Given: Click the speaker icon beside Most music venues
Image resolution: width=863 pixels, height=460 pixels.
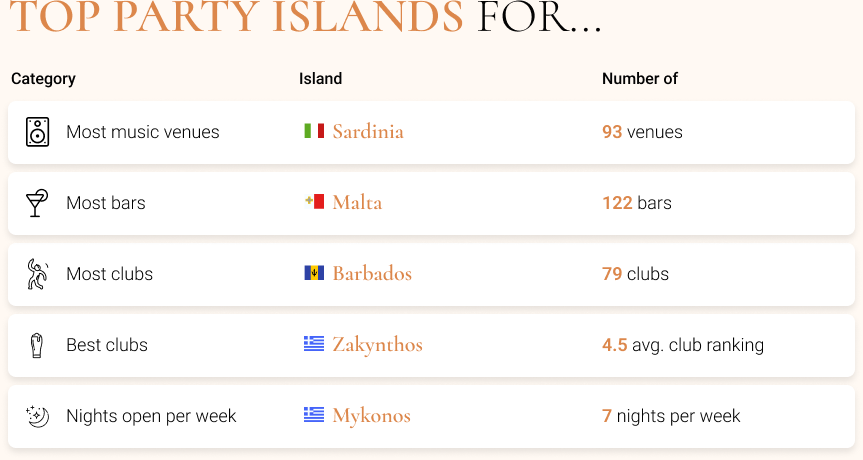Looking at the screenshot, I should pos(37,132).
